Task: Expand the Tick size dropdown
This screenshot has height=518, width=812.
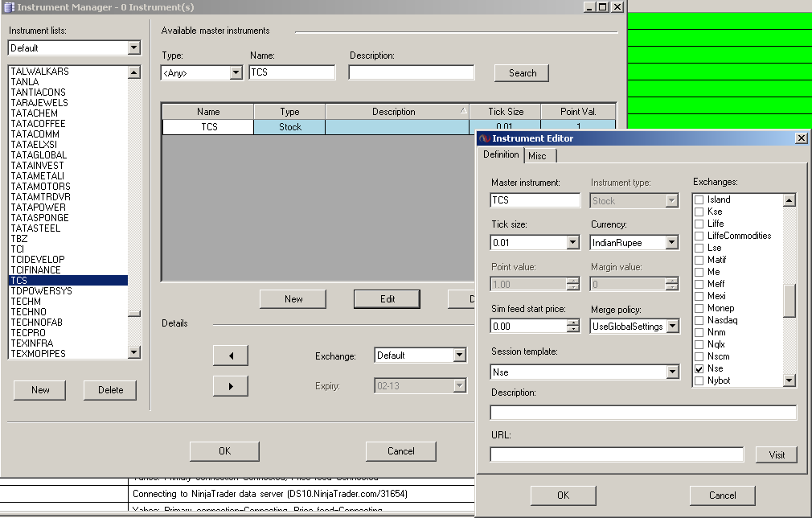Action: (x=572, y=242)
